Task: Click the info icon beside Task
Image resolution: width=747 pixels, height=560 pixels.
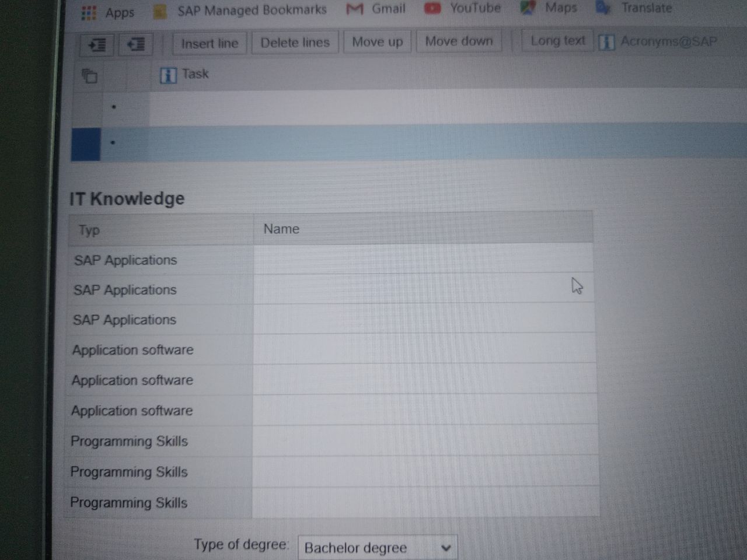Action: [x=168, y=75]
